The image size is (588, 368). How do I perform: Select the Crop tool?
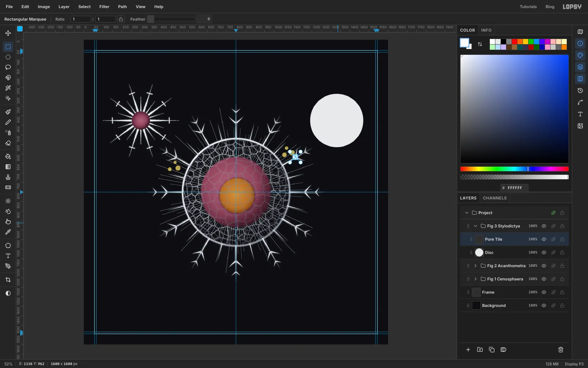[x=8, y=280]
